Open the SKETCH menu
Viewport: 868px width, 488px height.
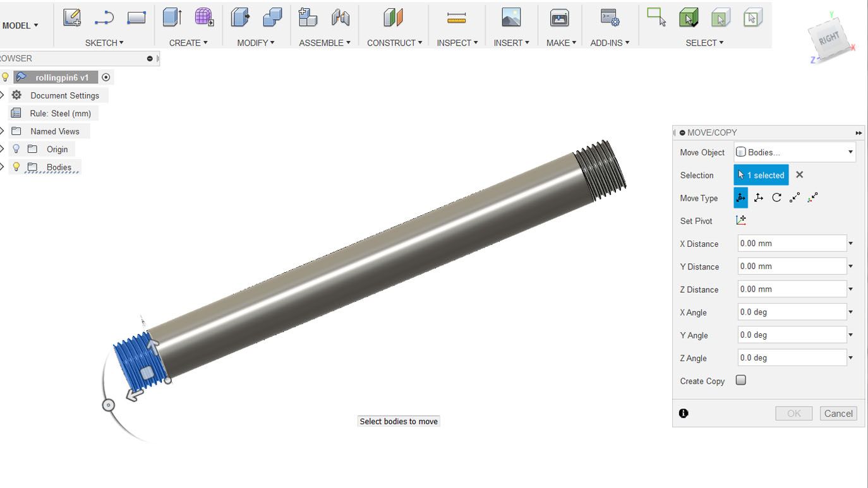[x=104, y=43]
